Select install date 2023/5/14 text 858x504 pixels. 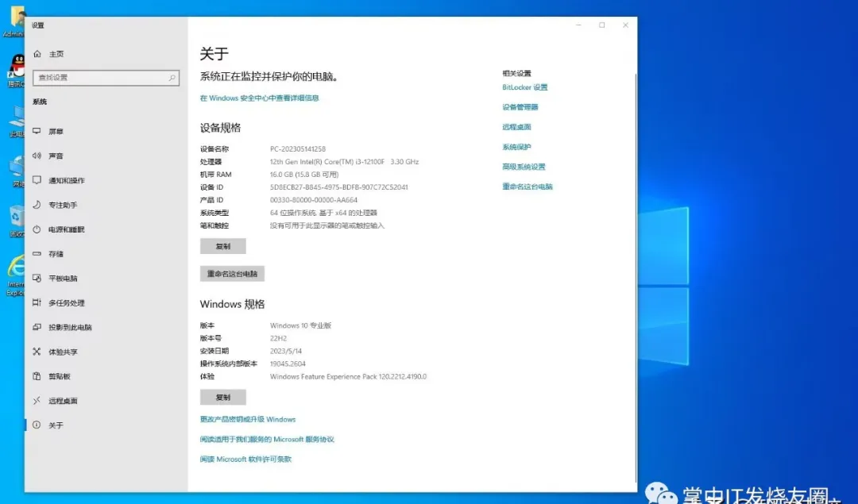286,351
